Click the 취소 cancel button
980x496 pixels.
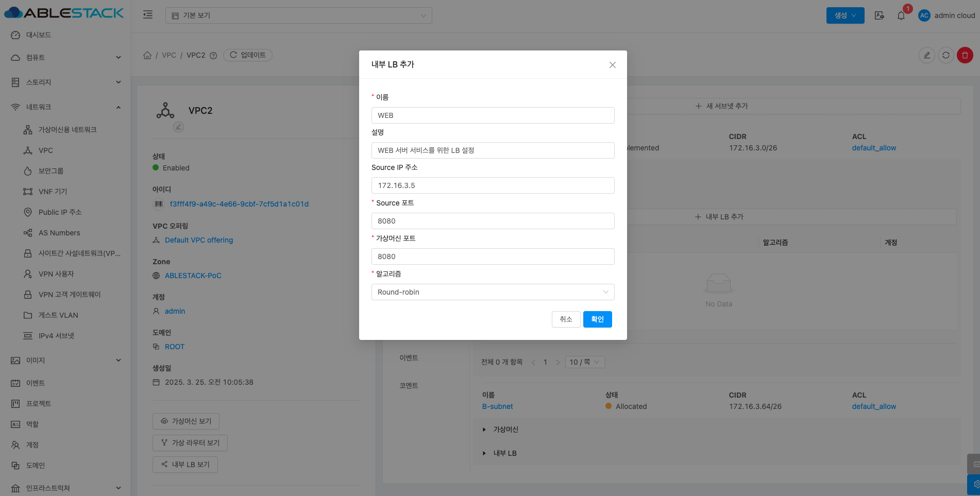pyautogui.click(x=566, y=319)
